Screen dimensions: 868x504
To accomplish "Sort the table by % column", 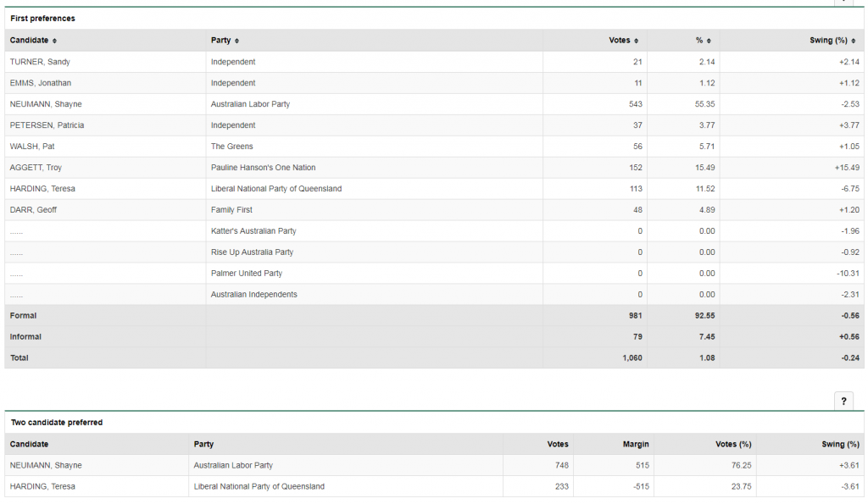I will [x=709, y=41].
